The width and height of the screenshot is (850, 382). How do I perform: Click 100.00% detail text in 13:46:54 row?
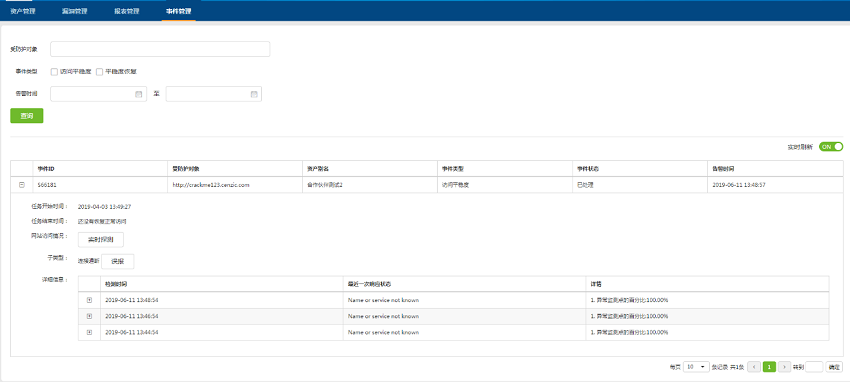[629, 316]
